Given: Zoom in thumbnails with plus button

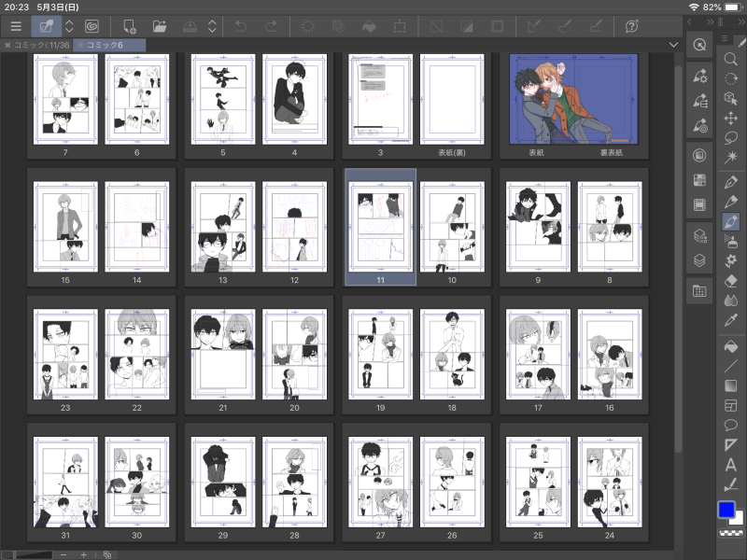Looking at the screenshot, I should tap(84, 554).
